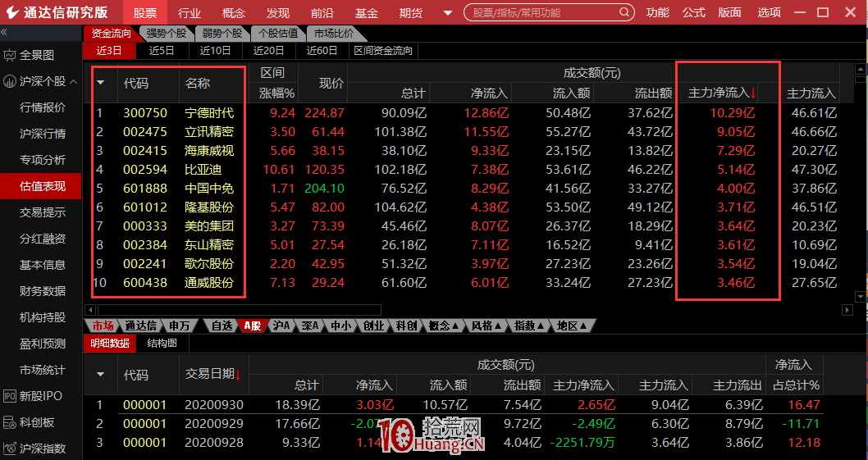Click vertical scrollbar top arrow
868x460 pixels.
[x=861, y=69]
